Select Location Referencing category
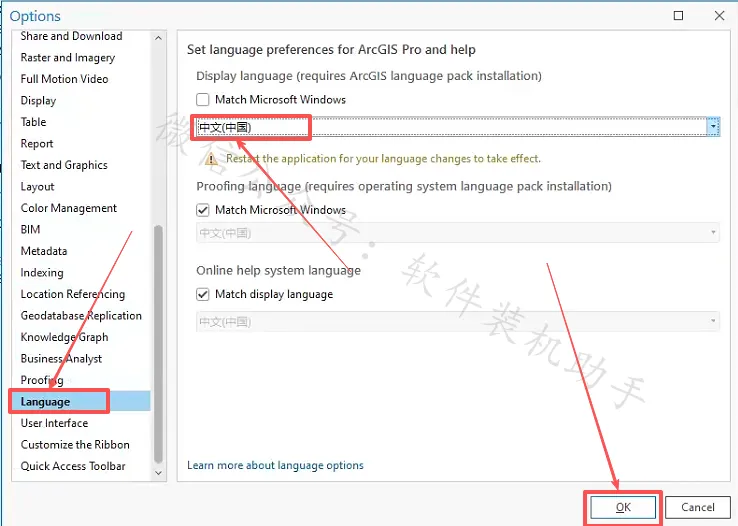738x526 pixels. [x=73, y=294]
